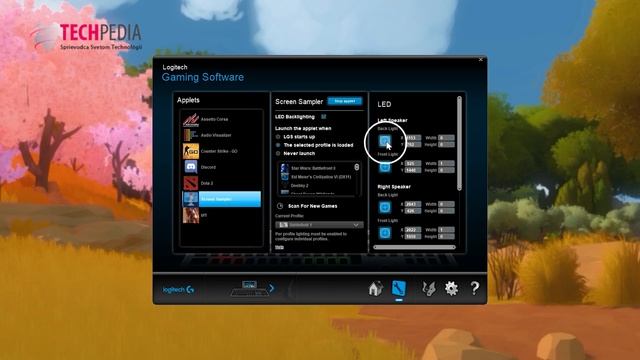Open the Help link under profile note

click(279, 247)
